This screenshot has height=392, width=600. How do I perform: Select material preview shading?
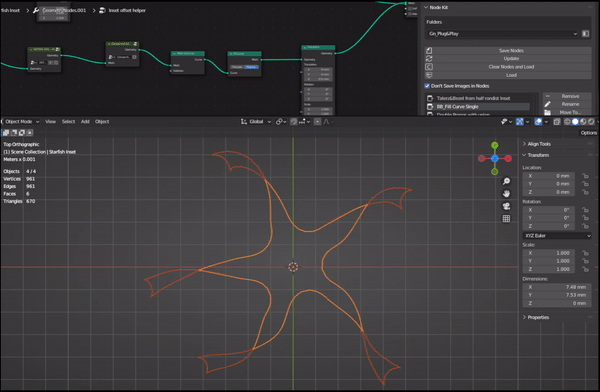pos(583,122)
